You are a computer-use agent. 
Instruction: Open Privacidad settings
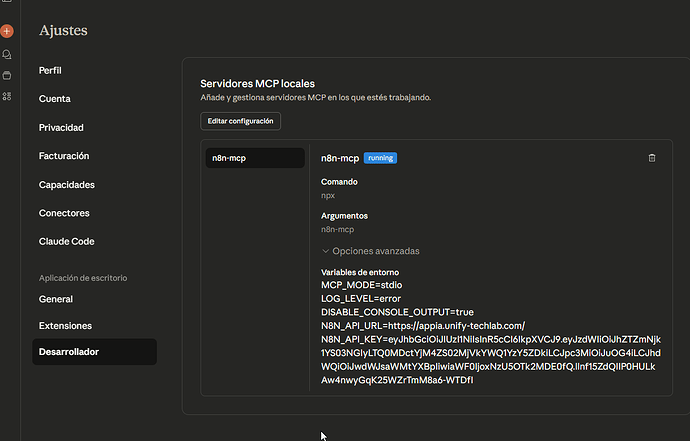point(61,128)
